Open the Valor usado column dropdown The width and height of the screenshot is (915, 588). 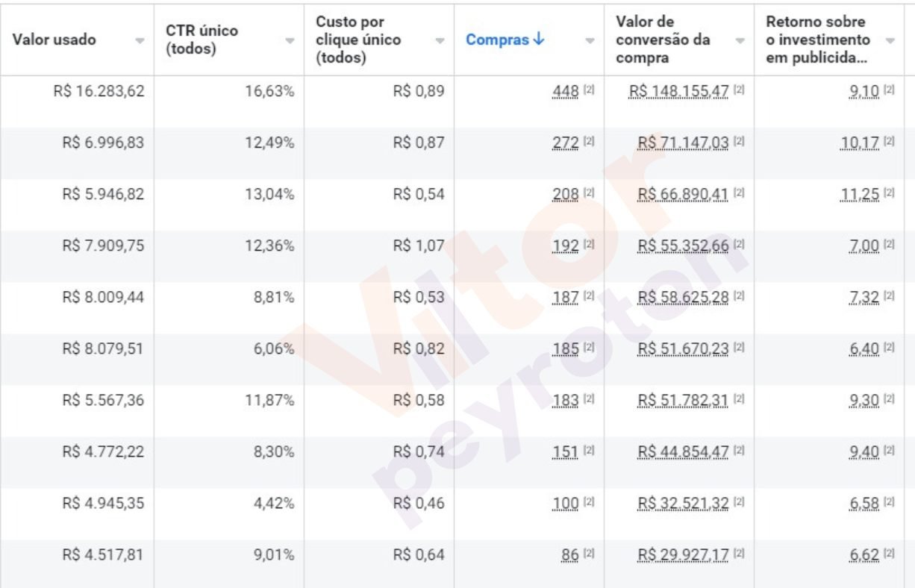(x=140, y=40)
